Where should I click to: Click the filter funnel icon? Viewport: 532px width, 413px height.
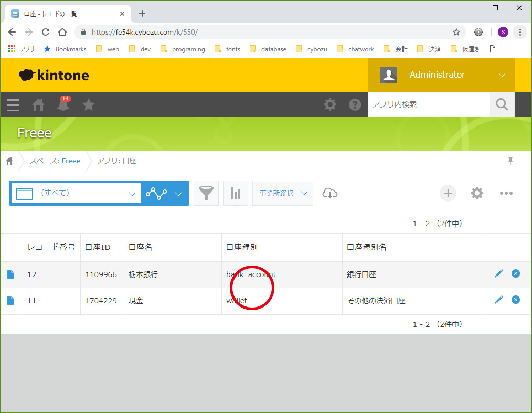coord(206,193)
